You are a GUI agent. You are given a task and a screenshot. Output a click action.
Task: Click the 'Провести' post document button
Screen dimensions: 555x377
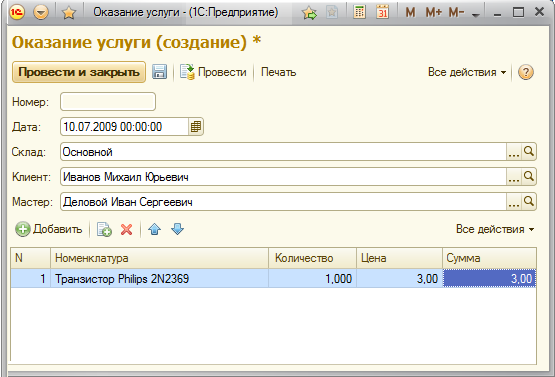tap(213, 72)
